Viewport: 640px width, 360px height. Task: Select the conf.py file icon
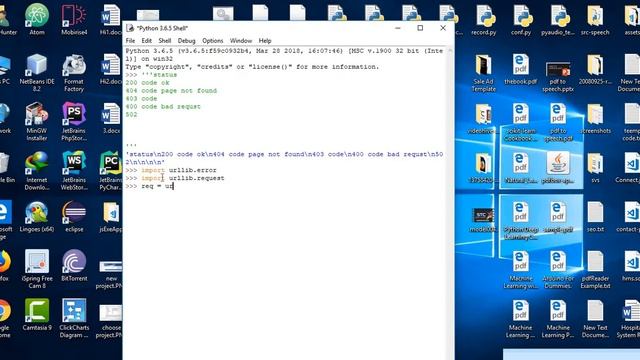tap(521, 19)
